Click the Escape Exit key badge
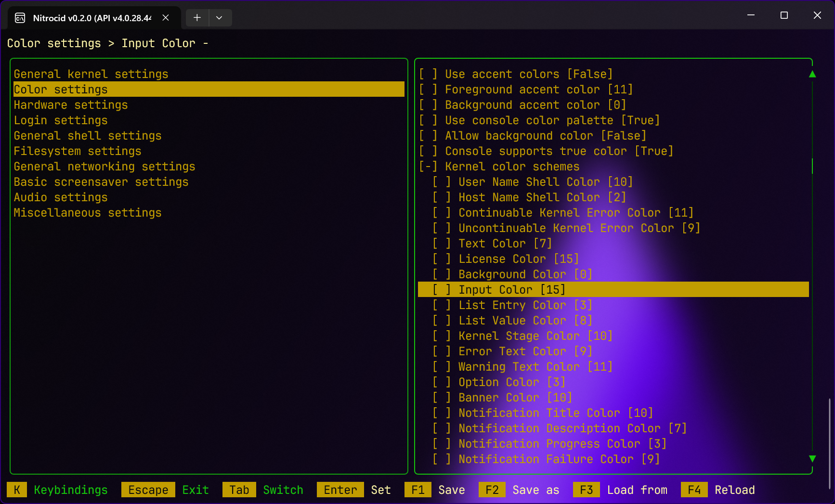Image resolution: width=835 pixels, height=504 pixels. pyautogui.click(x=148, y=490)
